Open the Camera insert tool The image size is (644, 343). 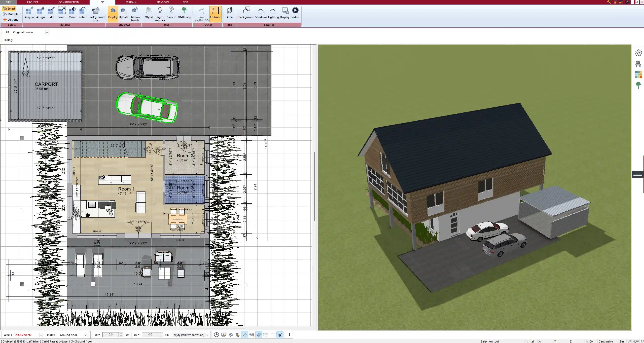(171, 13)
